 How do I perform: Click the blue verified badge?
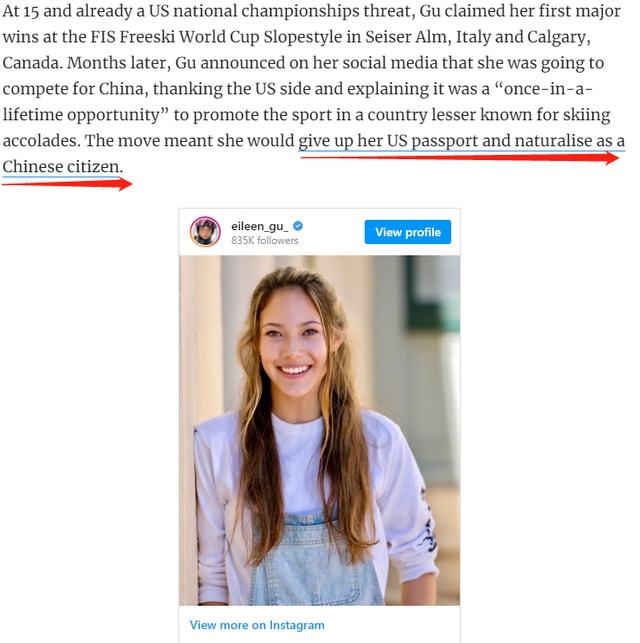coord(297,226)
